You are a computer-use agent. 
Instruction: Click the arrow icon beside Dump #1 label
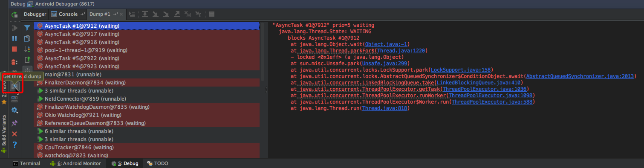[116, 14]
